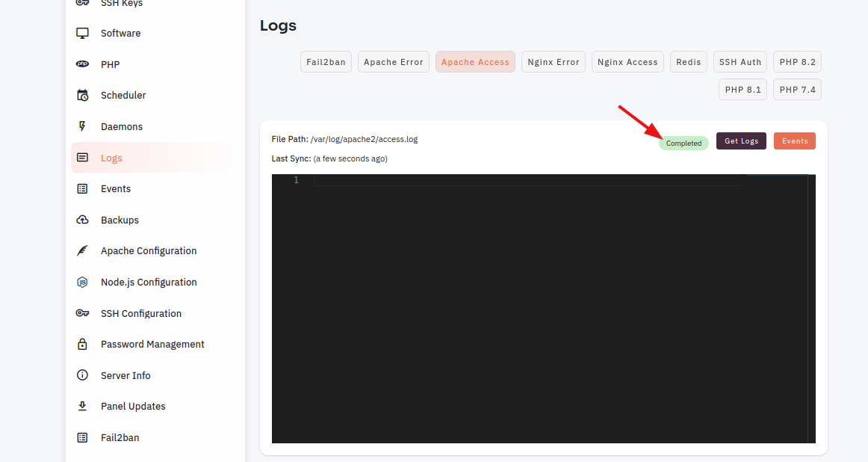This screenshot has height=462, width=868.
Task: Open the Daemons label
Action: 122,126
